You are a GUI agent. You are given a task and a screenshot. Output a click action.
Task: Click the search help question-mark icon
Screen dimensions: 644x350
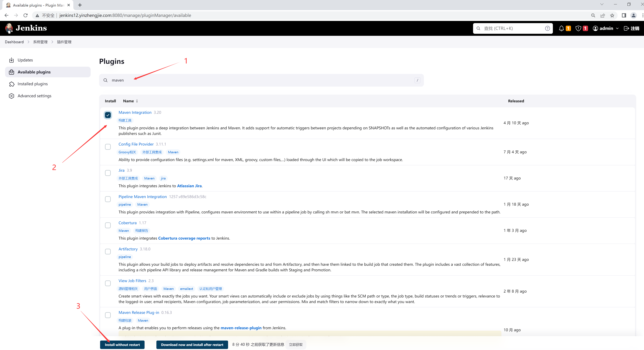coord(547,28)
